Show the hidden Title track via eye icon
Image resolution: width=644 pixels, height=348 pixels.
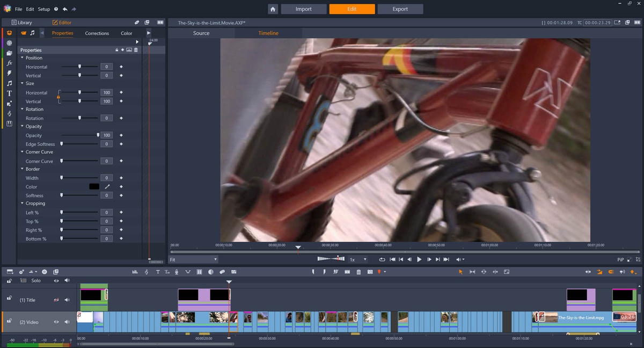(x=56, y=300)
